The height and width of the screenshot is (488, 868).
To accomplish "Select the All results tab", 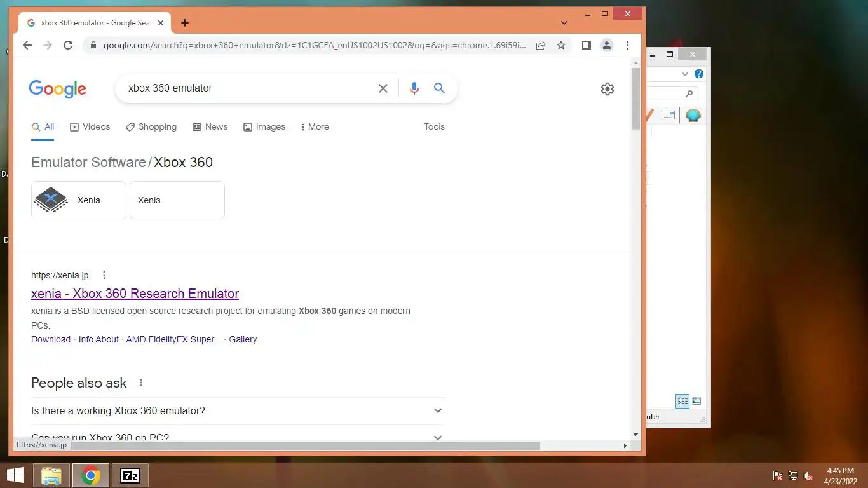I will pyautogui.click(x=43, y=127).
